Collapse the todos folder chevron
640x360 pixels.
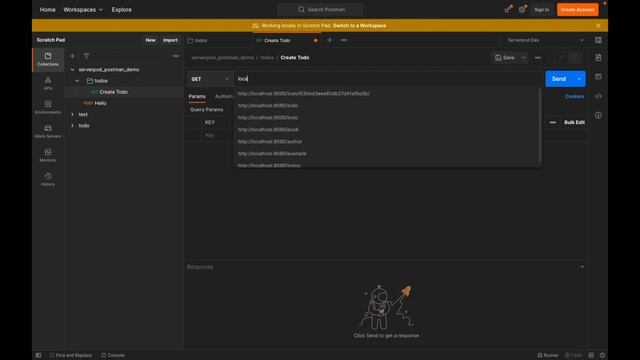77,81
